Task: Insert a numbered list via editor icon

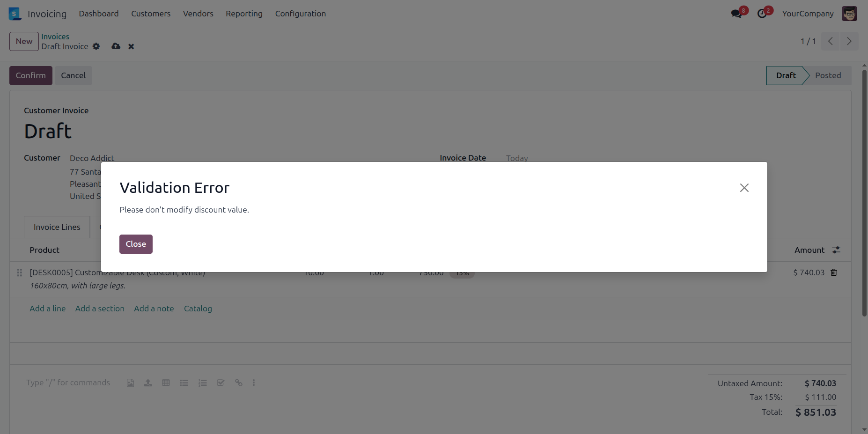Action: [x=202, y=383]
